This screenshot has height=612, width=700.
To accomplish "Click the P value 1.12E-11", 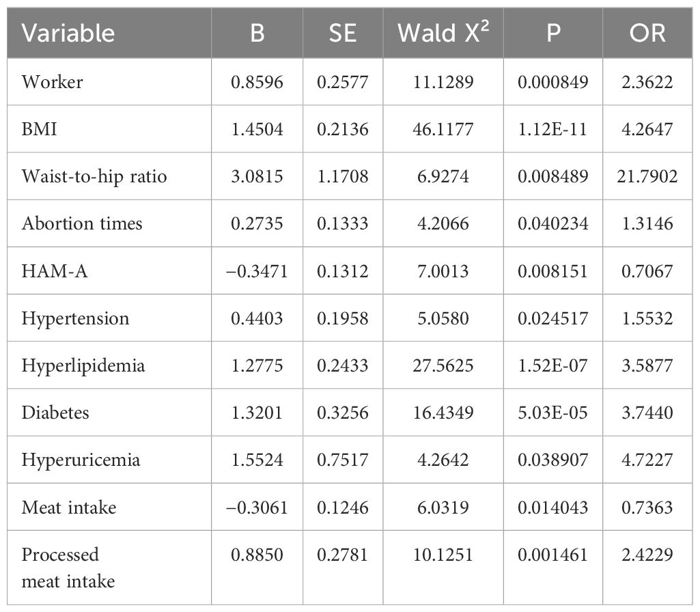I will pos(552,130).
